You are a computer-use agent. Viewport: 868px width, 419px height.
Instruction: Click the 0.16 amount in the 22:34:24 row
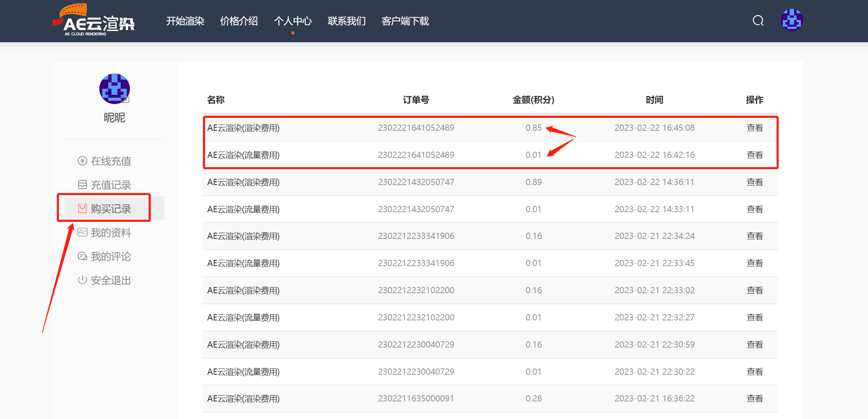pos(534,236)
